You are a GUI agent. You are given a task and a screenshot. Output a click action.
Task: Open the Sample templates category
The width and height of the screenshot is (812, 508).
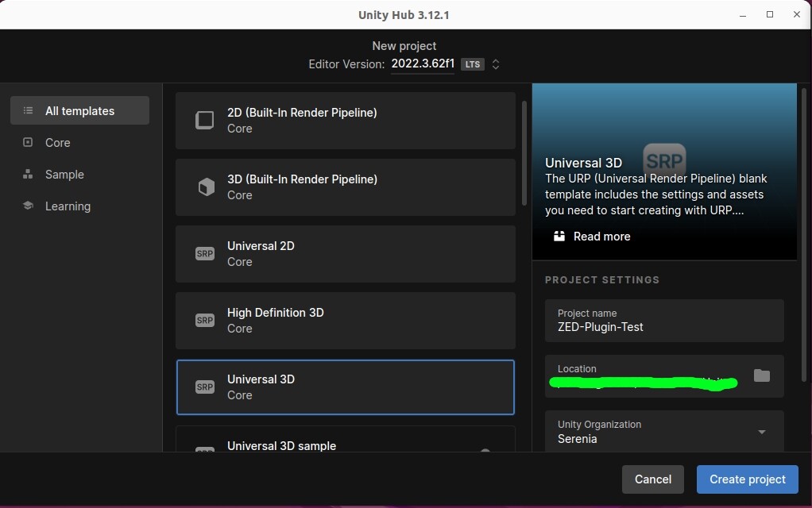79,175
